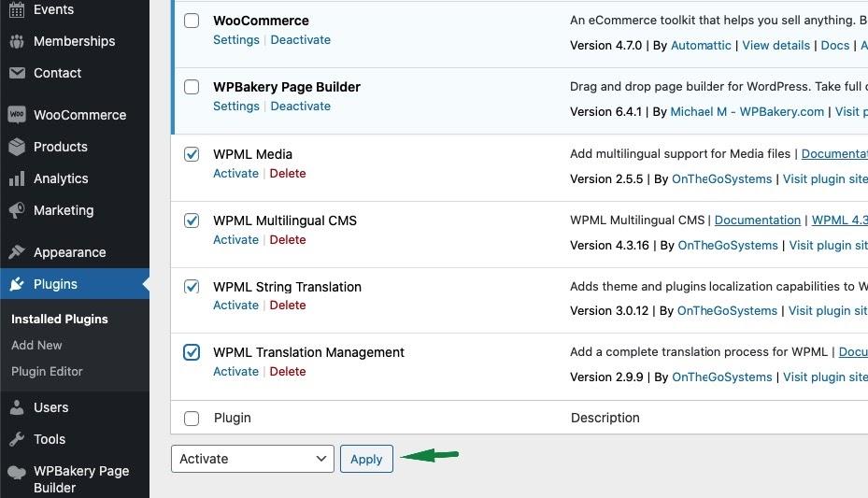Check the select-all Plugin footer checkbox
This screenshot has height=498, width=868.
[192, 419]
